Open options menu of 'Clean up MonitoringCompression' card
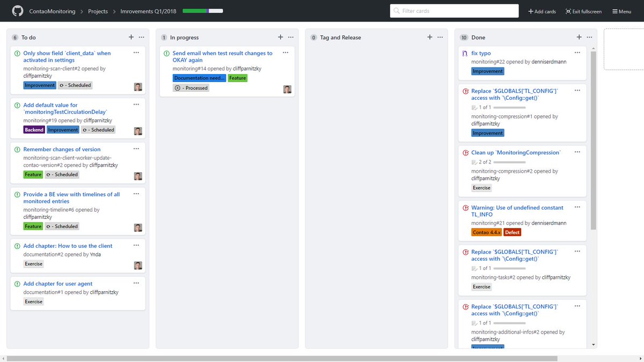The image size is (644, 362). pos(577,152)
